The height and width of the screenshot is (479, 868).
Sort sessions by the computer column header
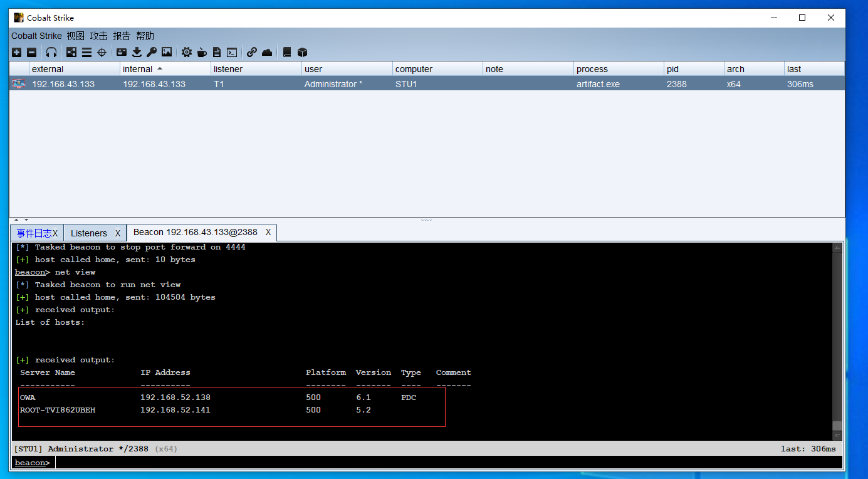[437, 69]
